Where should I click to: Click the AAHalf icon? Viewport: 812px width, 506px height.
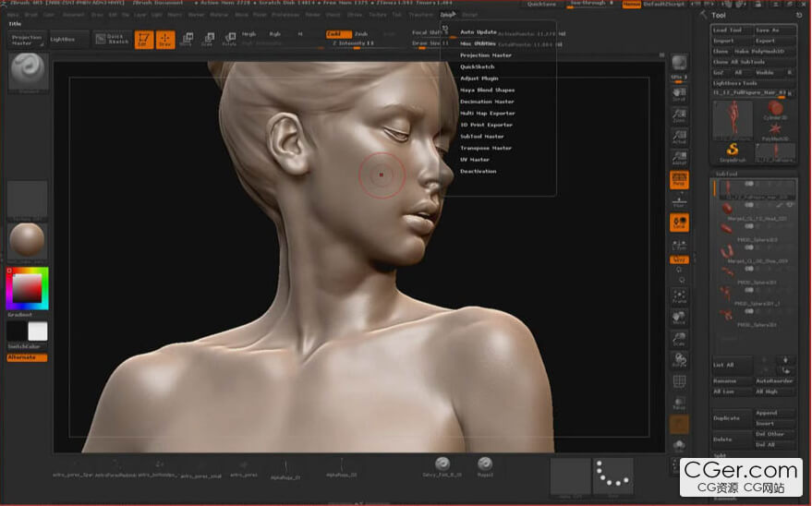679,158
